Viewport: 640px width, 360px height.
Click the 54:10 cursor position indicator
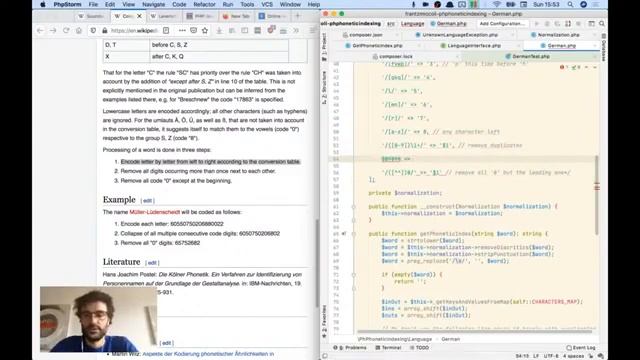522,356
